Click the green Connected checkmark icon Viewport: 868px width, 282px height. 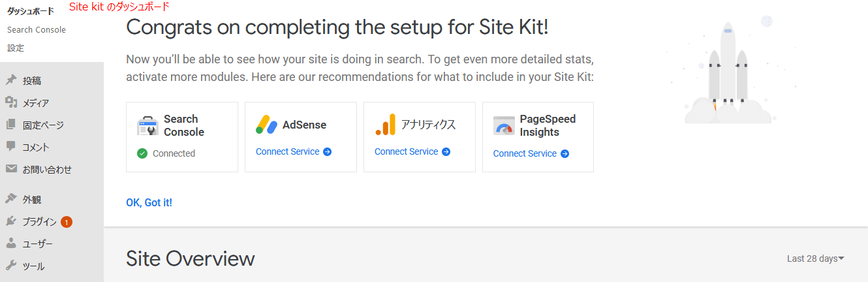142,153
